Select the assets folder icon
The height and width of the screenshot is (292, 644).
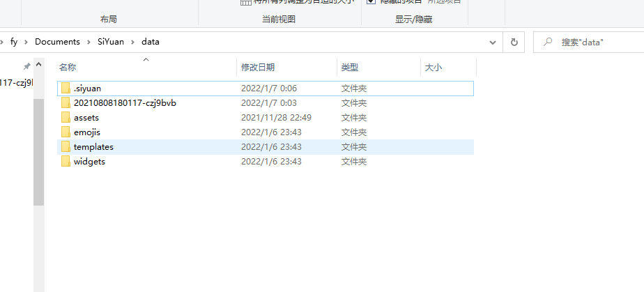66,118
